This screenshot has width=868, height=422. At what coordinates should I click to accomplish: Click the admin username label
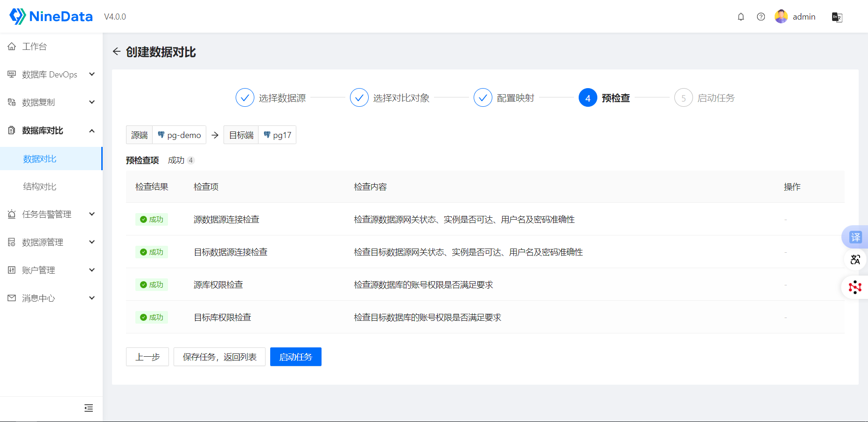(x=804, y=17)
